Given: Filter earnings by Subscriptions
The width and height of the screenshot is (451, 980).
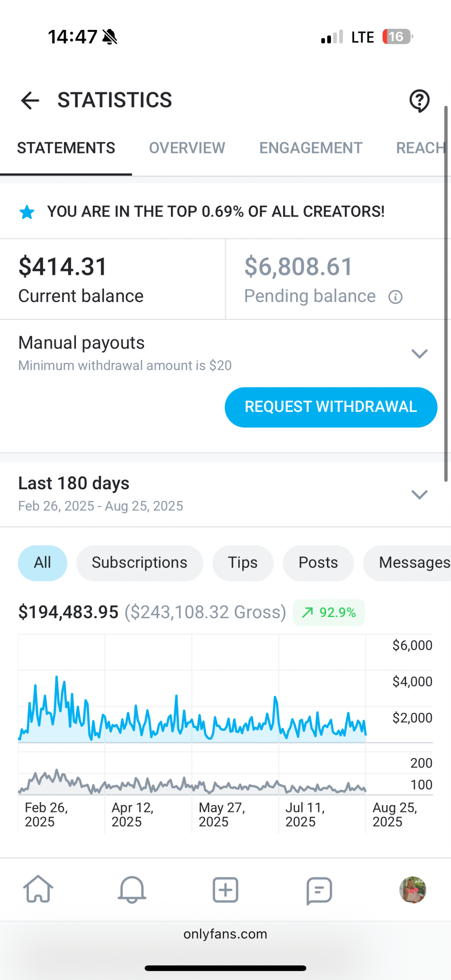Looking at the screenshot, I should coord(139,563).
